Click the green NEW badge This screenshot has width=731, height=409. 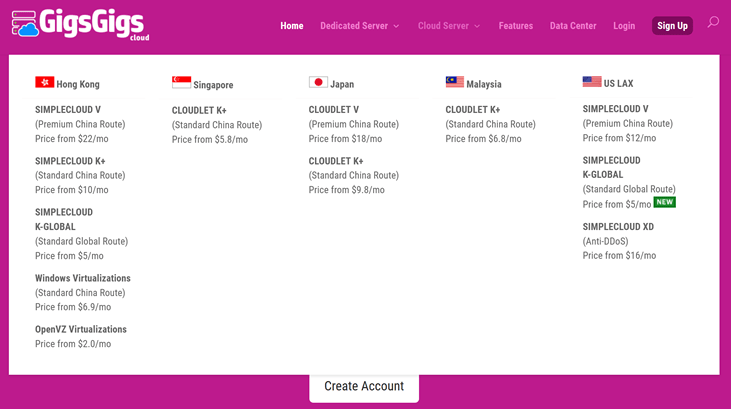click(664, 202)
